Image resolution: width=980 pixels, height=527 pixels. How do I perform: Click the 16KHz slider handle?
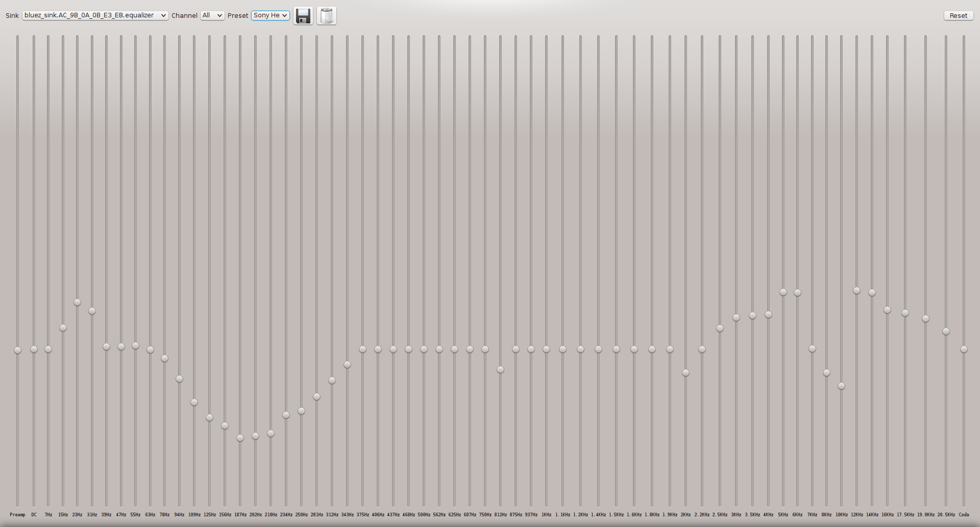pos(887,310)
